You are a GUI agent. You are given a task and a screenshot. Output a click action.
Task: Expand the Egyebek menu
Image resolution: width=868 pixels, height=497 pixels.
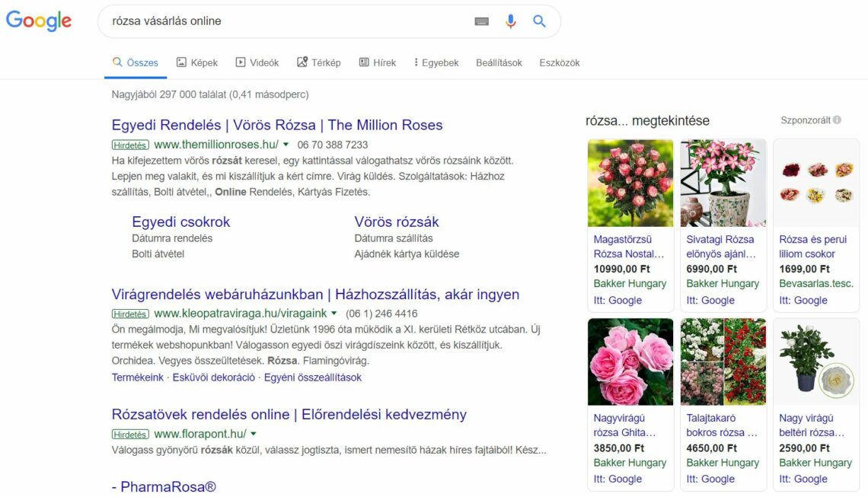pyautogui.click(x=436, y=62)
